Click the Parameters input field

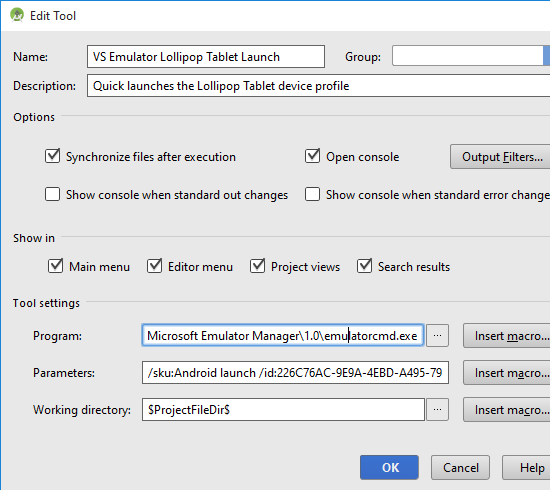(x=295, y=372)
